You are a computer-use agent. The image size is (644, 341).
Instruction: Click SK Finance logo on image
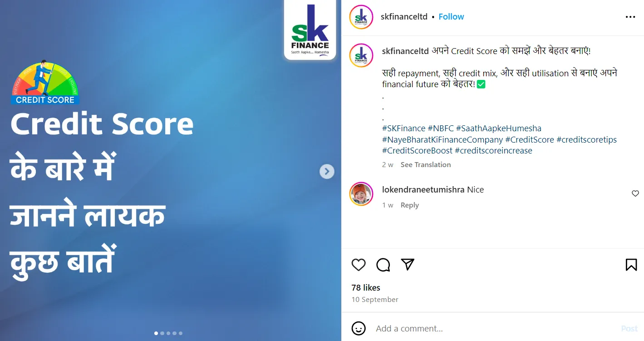pyautogui.click(x=310, y=30)
